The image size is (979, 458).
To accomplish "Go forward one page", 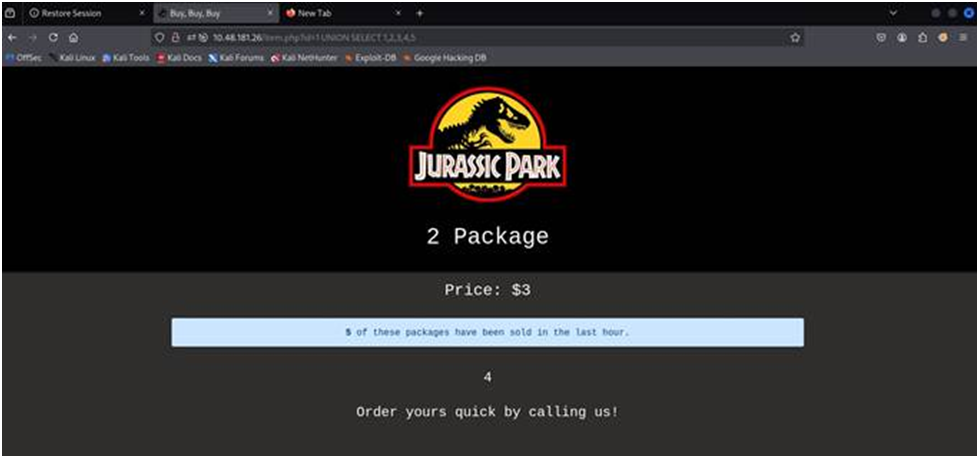I will pos(33,38).
